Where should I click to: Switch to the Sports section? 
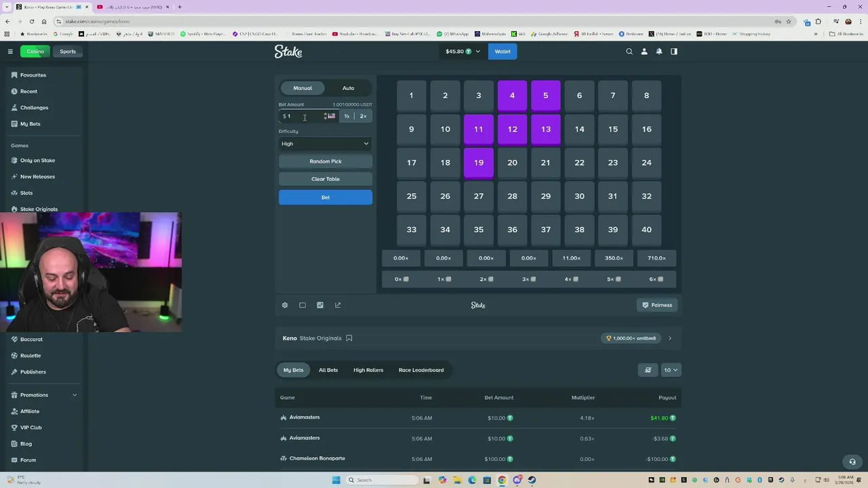(x=68, y=52)
